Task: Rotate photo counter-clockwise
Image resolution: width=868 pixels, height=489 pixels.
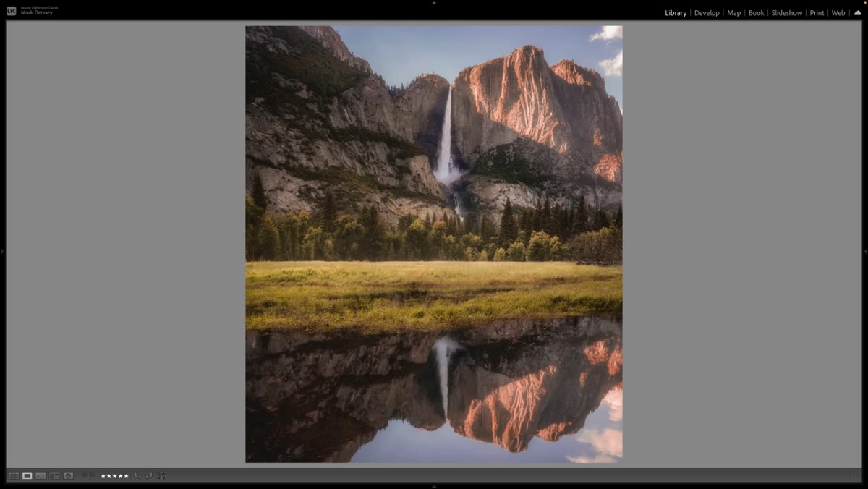Action: click(x=137, y=475)
